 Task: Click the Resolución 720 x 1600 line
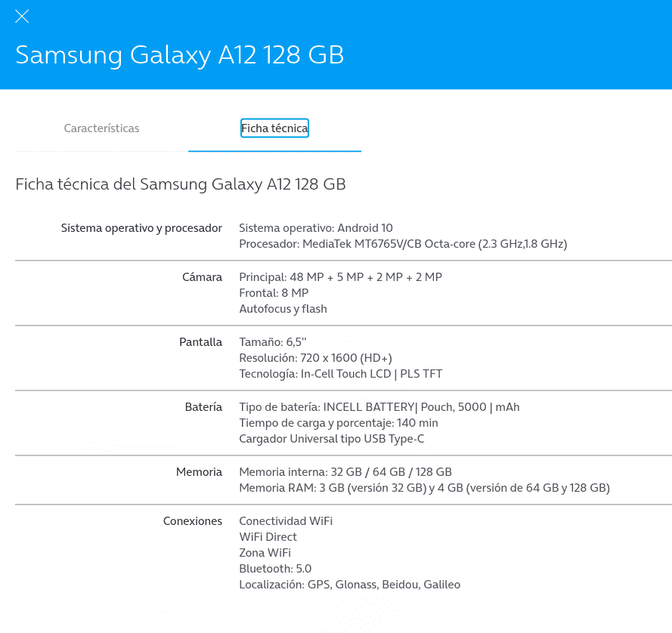click(315, 358)
